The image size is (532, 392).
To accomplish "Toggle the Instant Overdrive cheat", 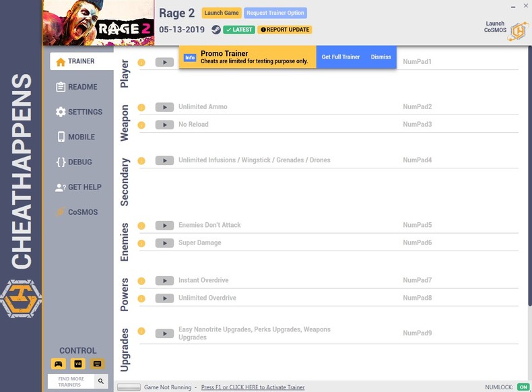I will pos(164,281).
